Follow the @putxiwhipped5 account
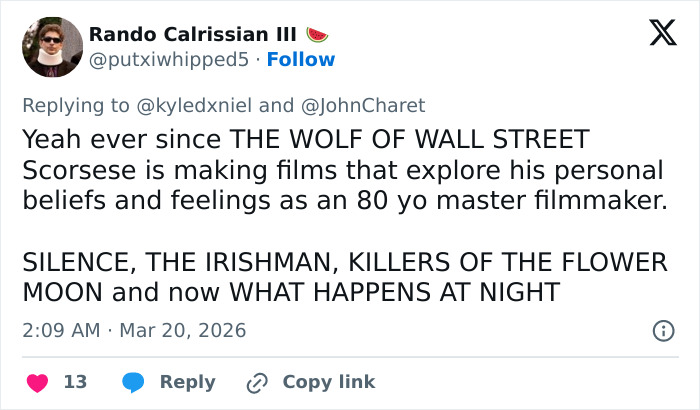This screenshot has width=700, height=410. (301, 59)
